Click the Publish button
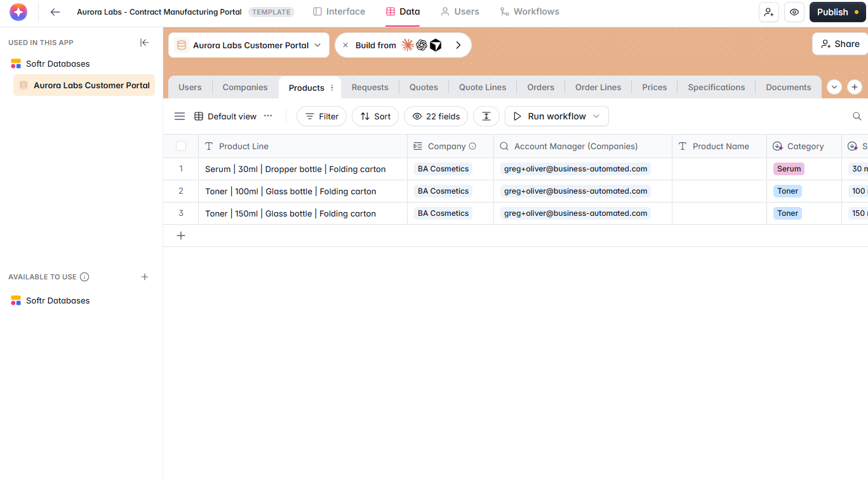The width and height of the screenshot is (868, 480). tap(838, 12)
